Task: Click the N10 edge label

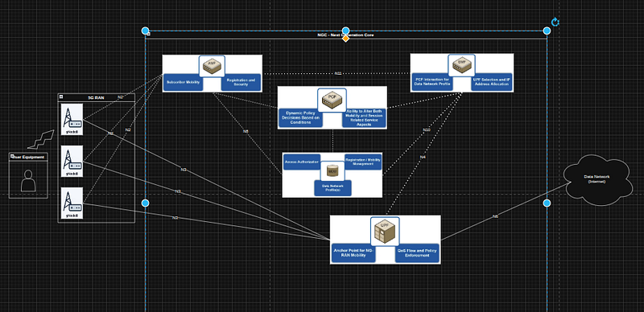Action: 427,130
